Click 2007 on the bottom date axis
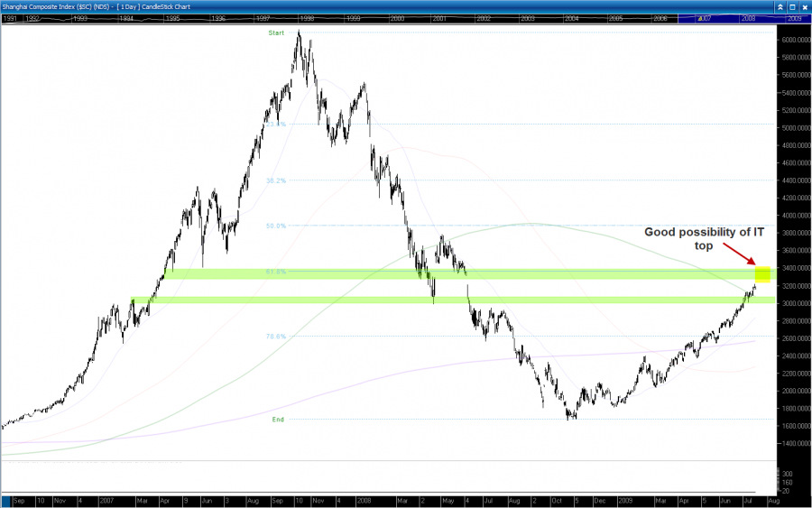The height and width of the screenshot is (508, 812). [x=106, y=502]
